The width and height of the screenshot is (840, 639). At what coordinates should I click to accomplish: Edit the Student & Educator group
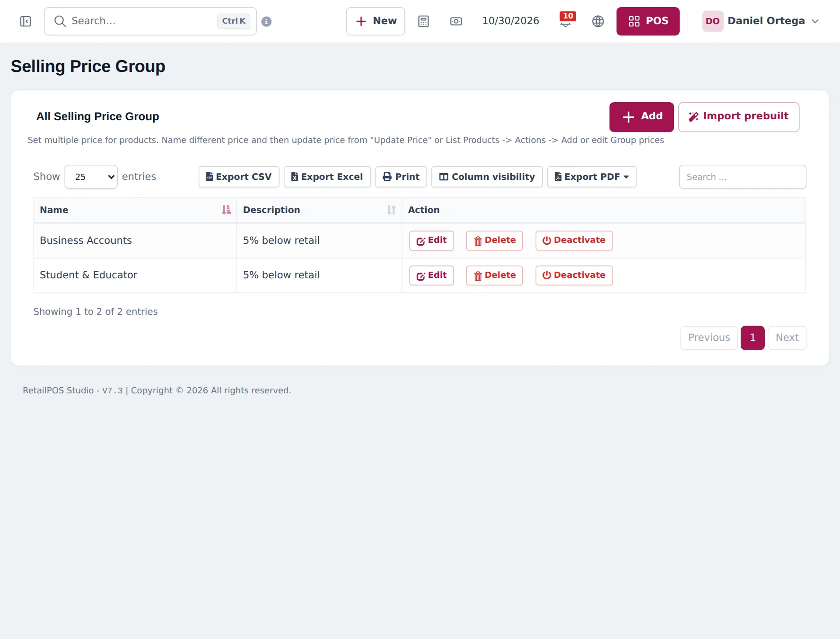[x=431, y=275]
